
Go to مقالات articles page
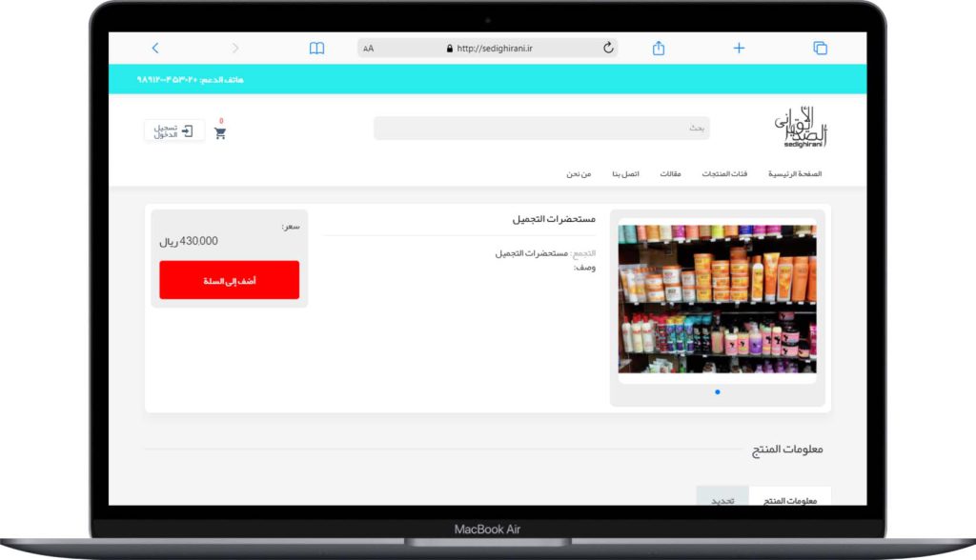click(671, 174)
